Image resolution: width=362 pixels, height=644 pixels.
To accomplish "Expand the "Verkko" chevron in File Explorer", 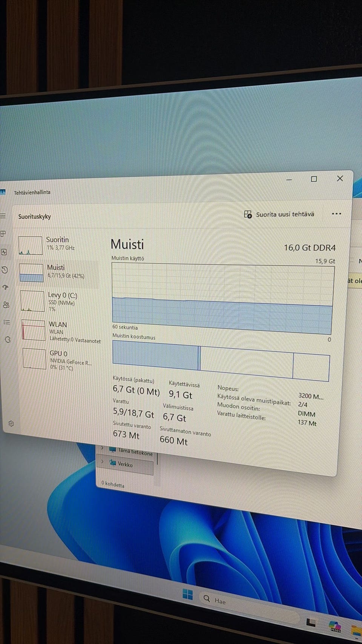I will pyautogui.click(x=102, y=461).
